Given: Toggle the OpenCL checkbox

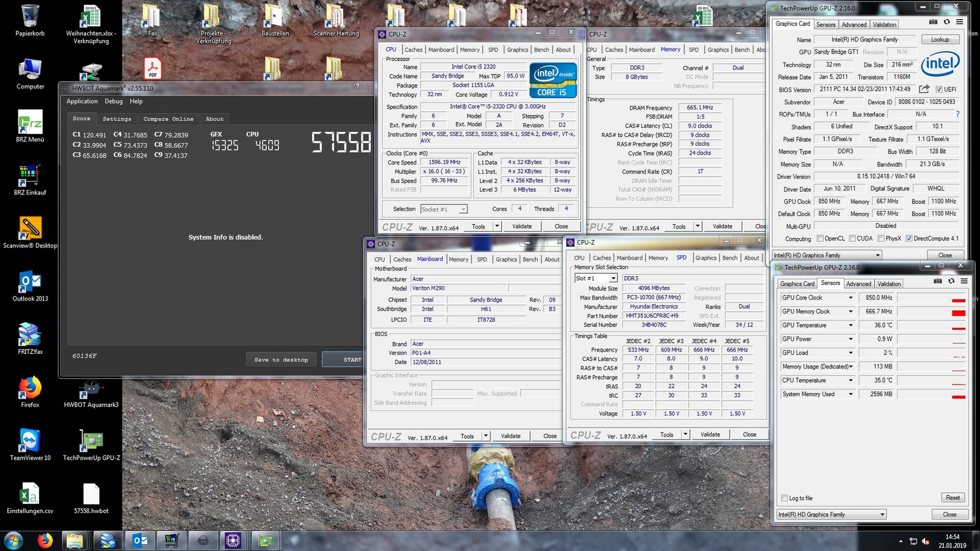Looking at the screenshot, I should (x=820, y=238).
